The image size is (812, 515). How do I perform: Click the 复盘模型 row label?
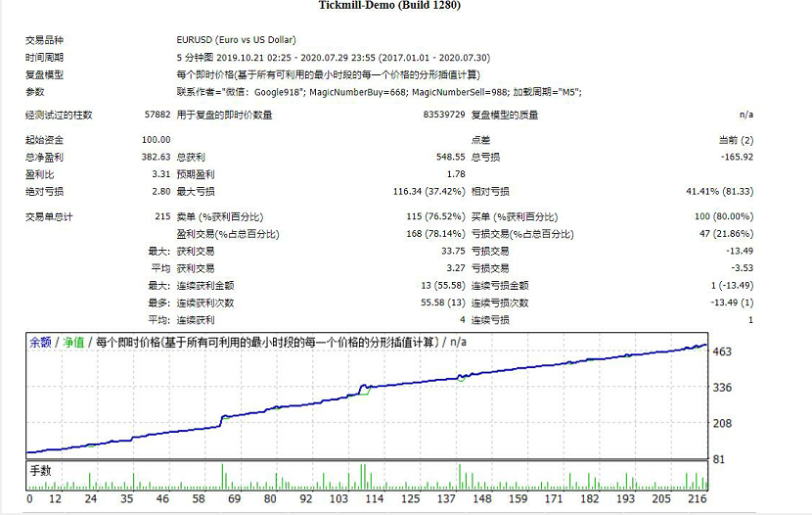pyautogui.click(x=45, y=75)
